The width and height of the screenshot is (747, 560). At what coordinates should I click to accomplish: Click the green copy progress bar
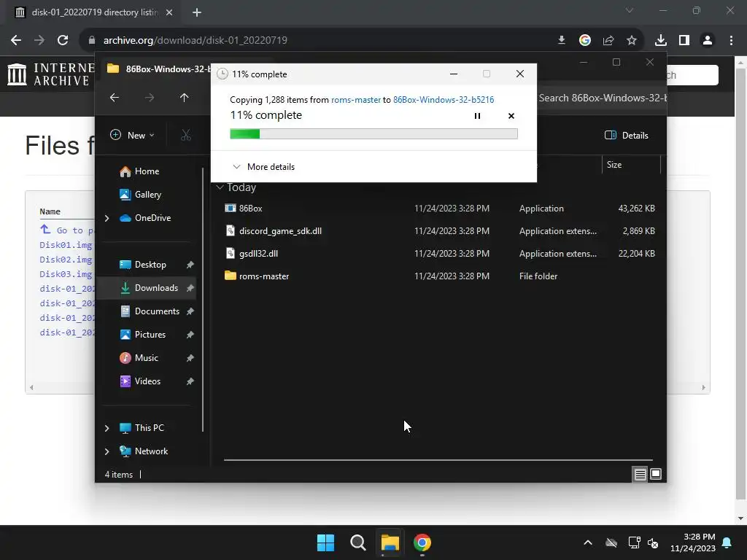373,134
